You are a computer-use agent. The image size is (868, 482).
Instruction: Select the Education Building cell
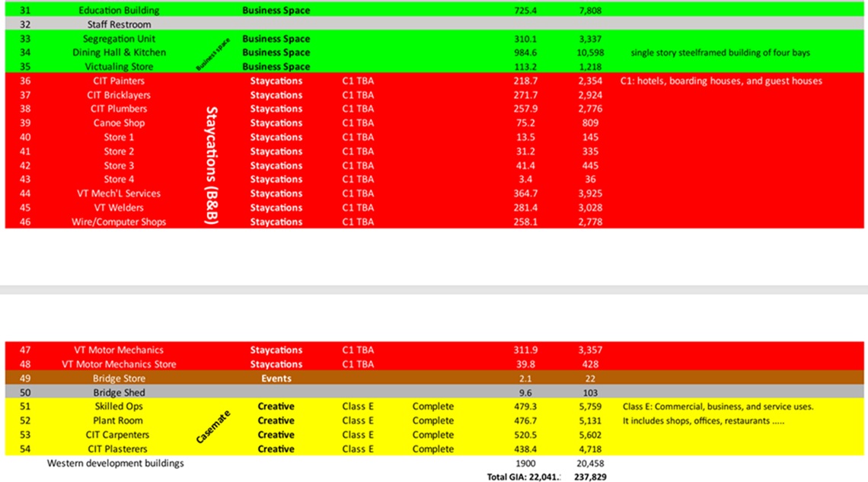tap(119, 11)
